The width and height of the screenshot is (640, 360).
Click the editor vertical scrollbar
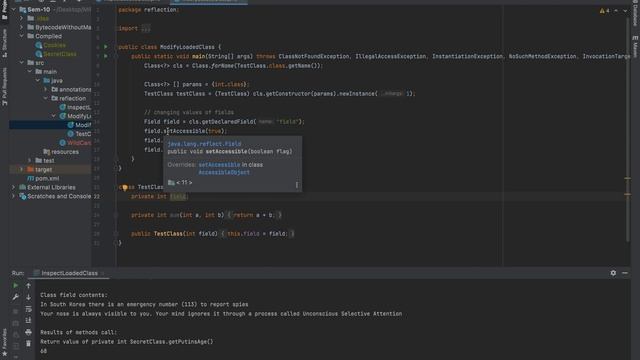628,131
